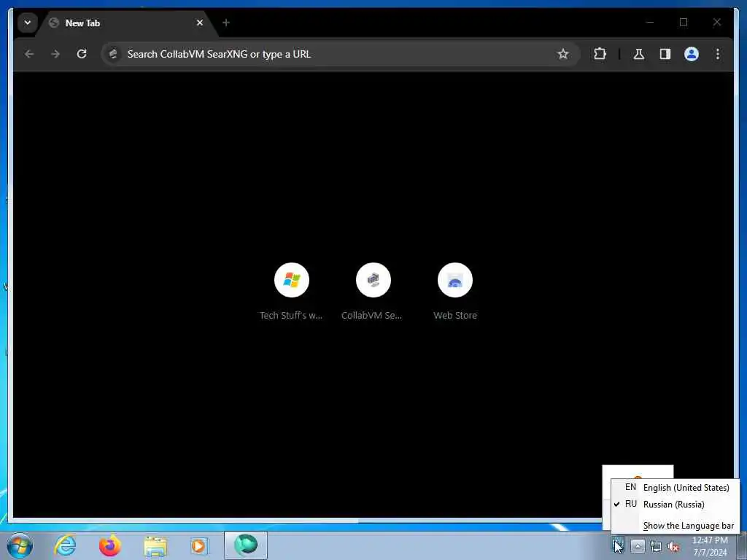
Task: Open the tab search dropdown arrow
Action: click(x=28, y=23)
